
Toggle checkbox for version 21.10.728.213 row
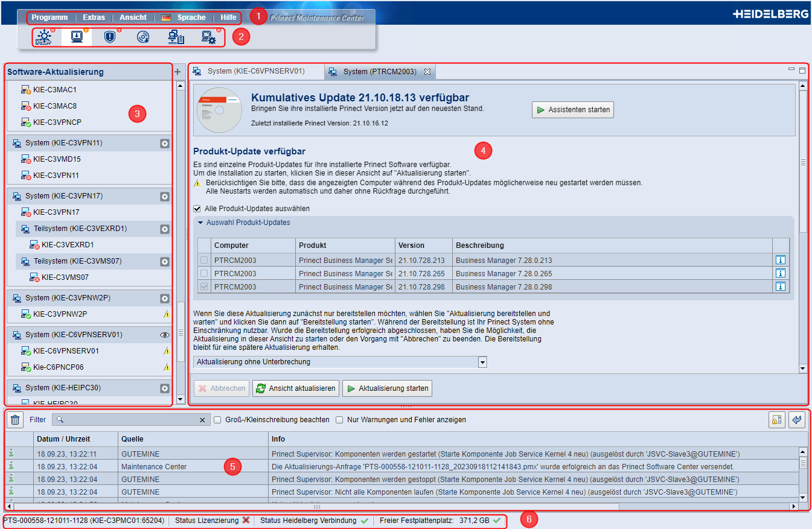(204, 260)
